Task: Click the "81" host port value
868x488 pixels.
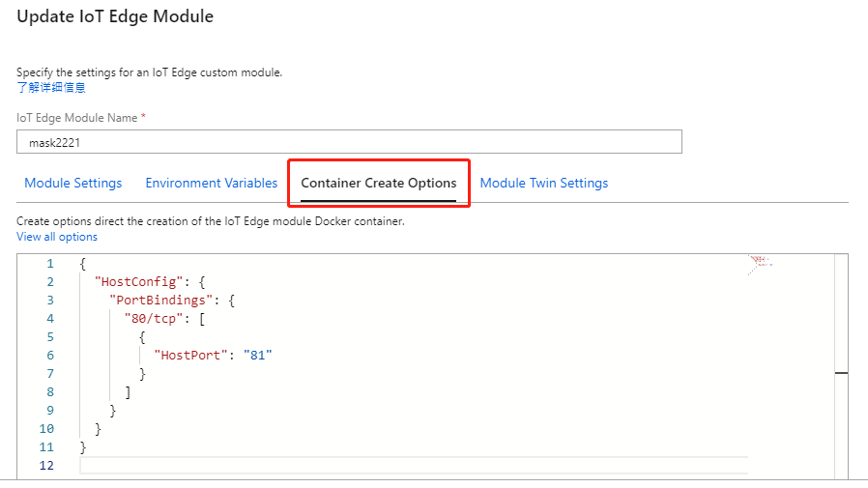Action: [258, 355]
